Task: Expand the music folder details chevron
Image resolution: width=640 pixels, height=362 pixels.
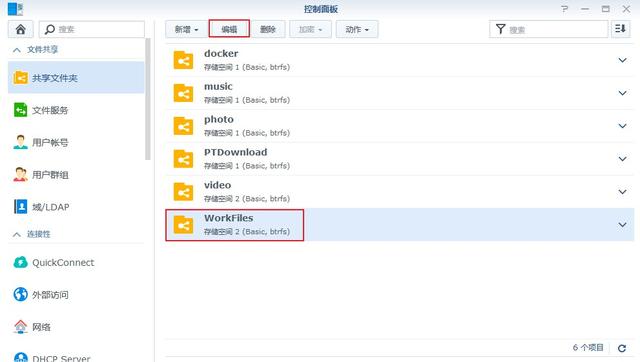Action: [x=622, y=93]
